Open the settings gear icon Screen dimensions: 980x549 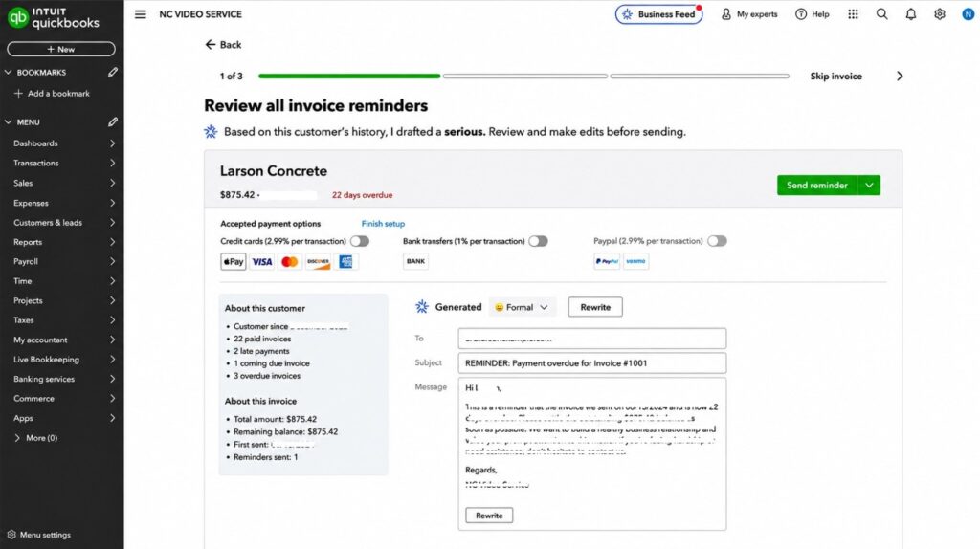(940, 13)
